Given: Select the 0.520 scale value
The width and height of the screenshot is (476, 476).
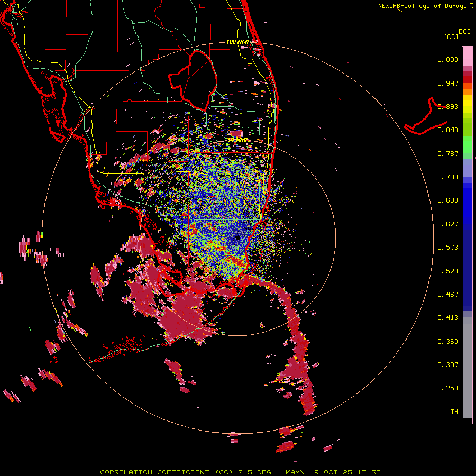Looking at the screenshot, I should (448, 271).
